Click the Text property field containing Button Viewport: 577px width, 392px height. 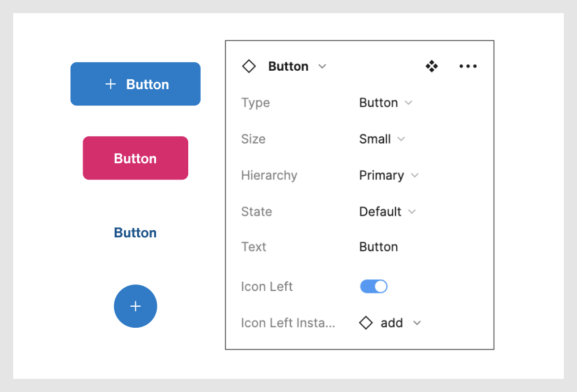click(379, 246)
